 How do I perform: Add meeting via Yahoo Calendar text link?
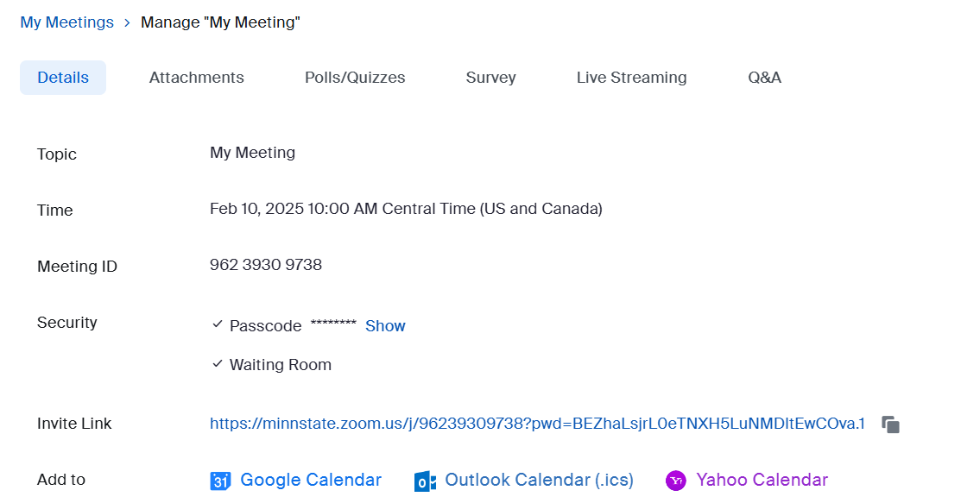coord(762,480)
